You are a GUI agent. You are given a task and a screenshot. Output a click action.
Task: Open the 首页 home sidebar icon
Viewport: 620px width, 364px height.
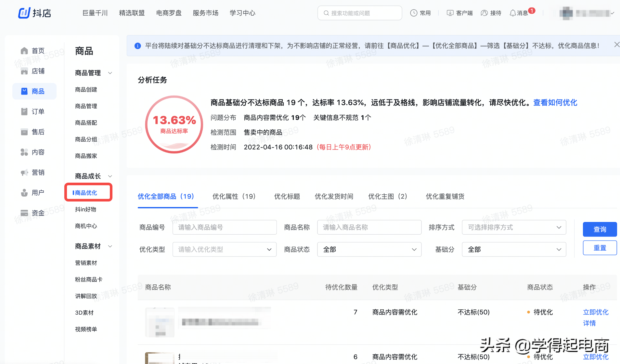(x=24, y=51)
